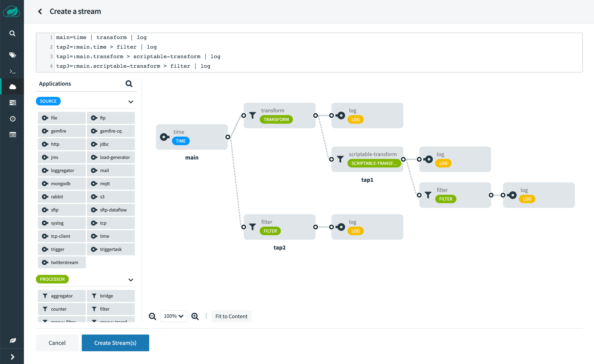Click the cloud icon in left sidebar

pyautogui.click(x=12, y=87)
